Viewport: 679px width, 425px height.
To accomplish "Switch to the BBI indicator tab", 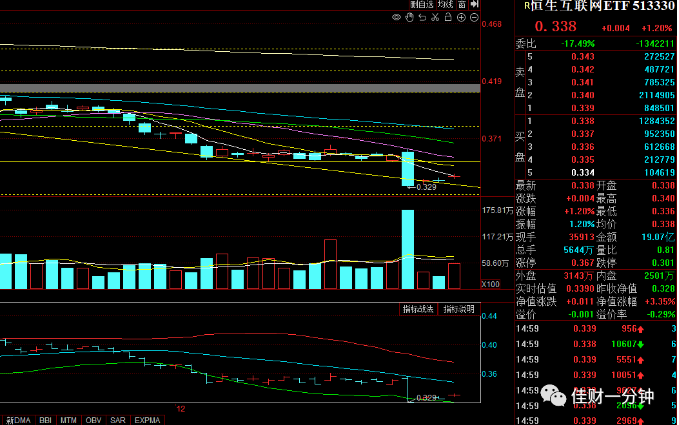I will click(45, 420).
